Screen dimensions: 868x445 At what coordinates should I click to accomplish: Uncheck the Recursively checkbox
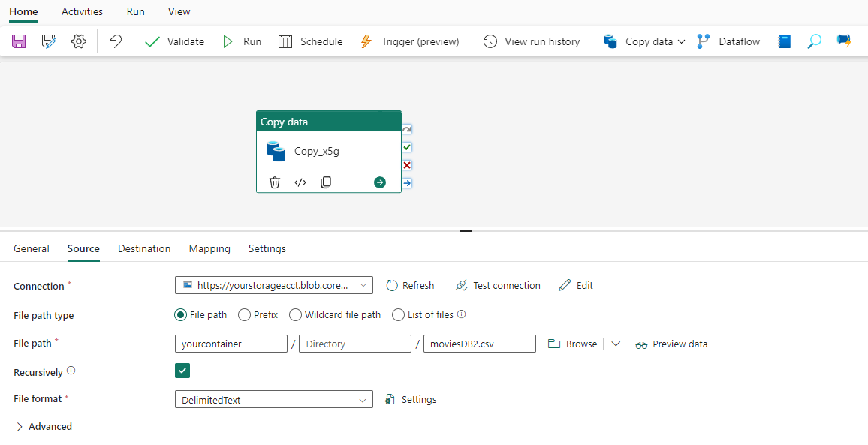point(182,371)
